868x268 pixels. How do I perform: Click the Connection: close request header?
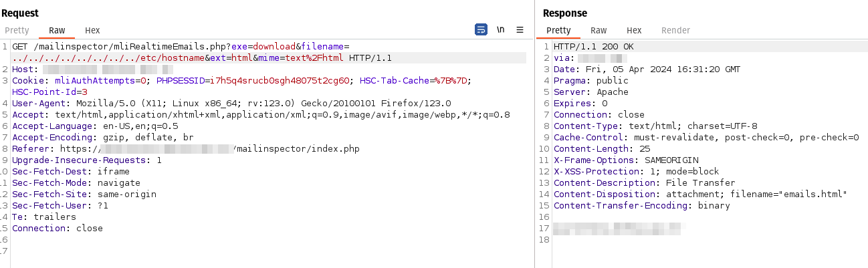coord(58,229)
